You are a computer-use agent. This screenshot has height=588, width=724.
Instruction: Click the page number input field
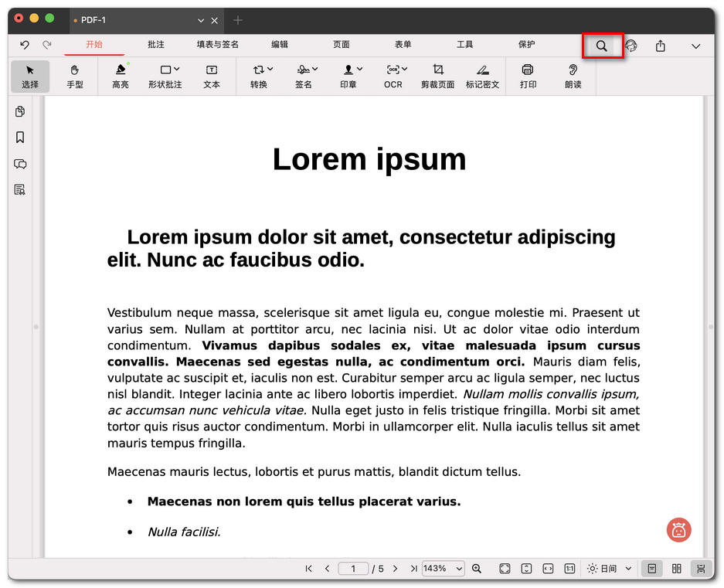(354, 569)
